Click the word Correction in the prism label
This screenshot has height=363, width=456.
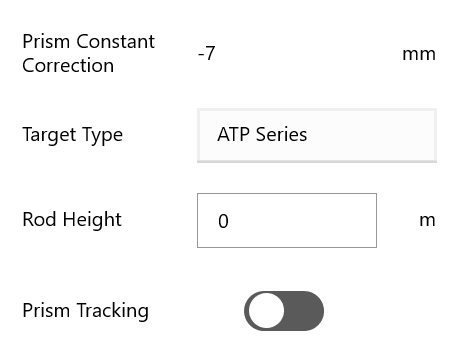[x=68, y=65]
